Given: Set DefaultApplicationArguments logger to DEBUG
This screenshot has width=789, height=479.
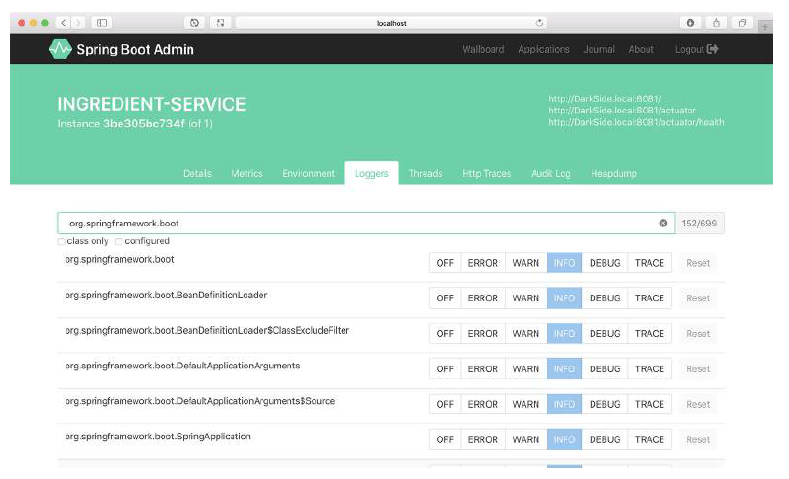Looking at the screenshot, I should tap(605, 369).
